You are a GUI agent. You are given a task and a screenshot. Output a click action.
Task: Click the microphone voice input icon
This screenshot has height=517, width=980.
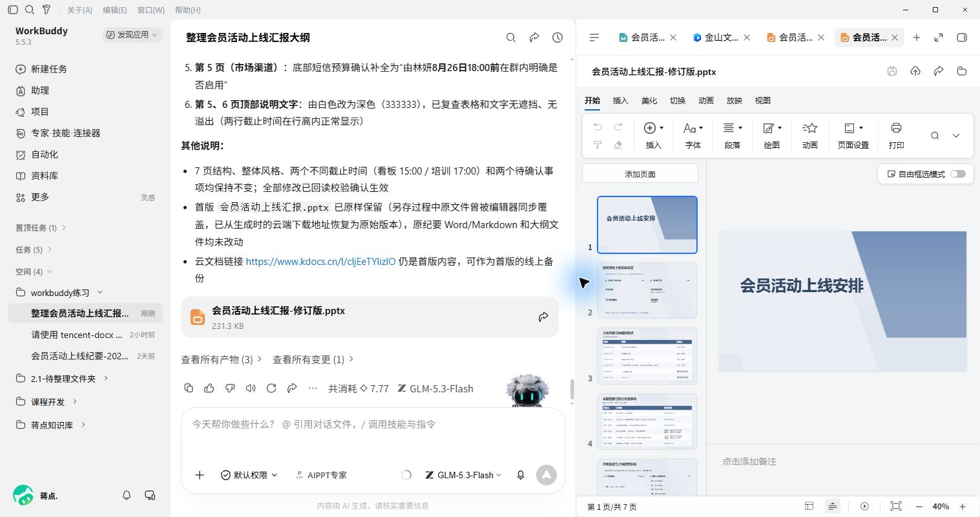pyautogui.click(x=521, y=475)
